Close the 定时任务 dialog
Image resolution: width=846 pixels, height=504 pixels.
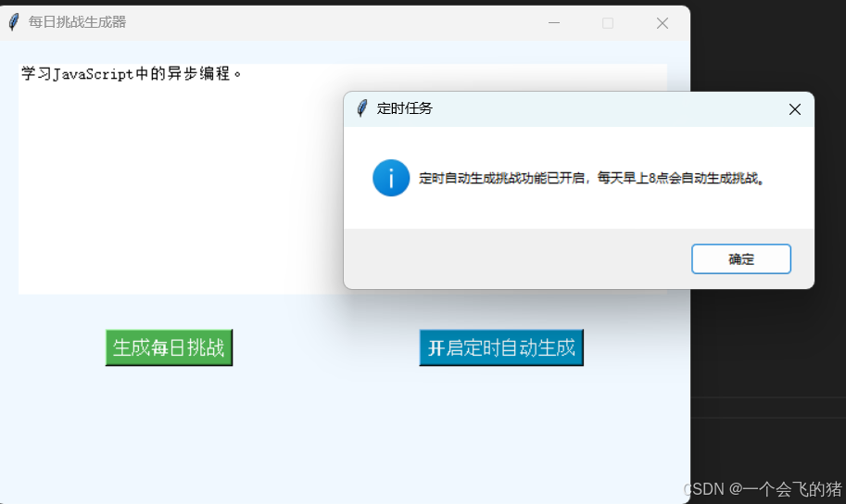[794, 109]
